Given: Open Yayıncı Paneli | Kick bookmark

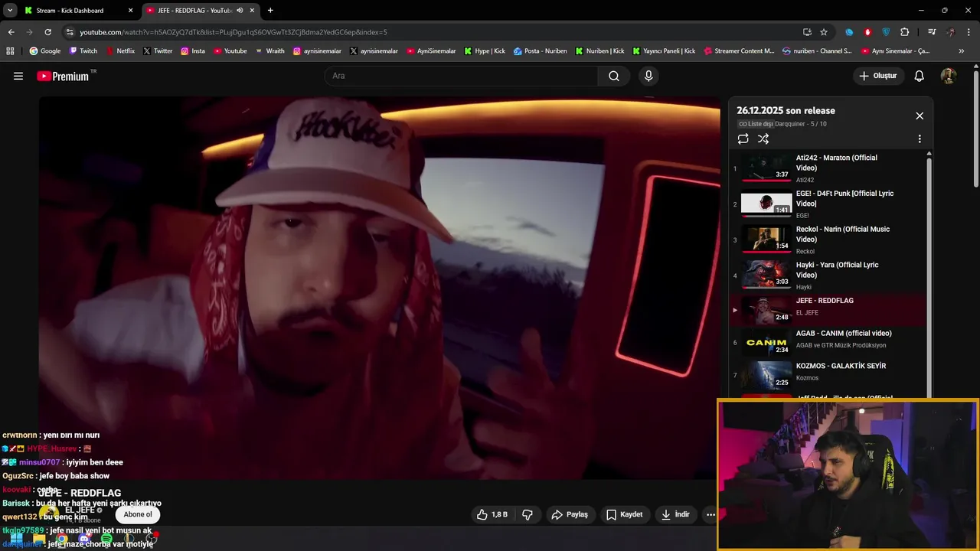Looking at the screenshot, I should (x=664, y=51).
